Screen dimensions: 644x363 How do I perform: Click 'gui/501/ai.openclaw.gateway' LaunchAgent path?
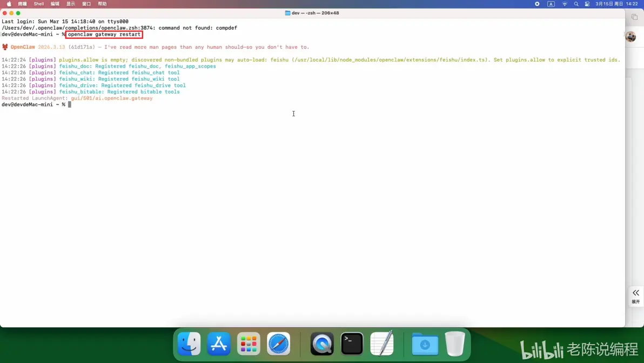(112, 98)
